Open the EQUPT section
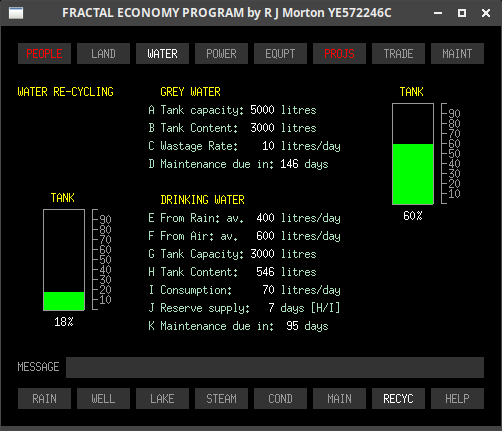 [280, 53]
